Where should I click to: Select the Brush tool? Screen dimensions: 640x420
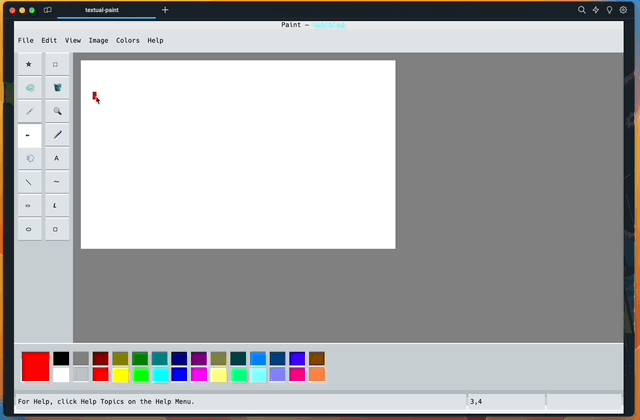pyautogui.click(x=56, y=135)
